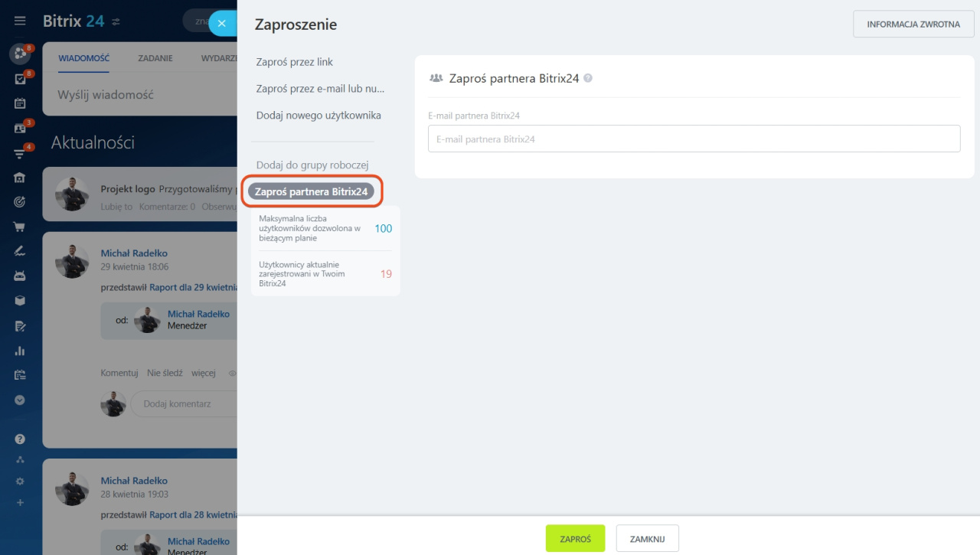Screen dimensions: 980x555
Task: Select Zaproś przez e-mail lub numer option
Action: click(x=320, y=89)
